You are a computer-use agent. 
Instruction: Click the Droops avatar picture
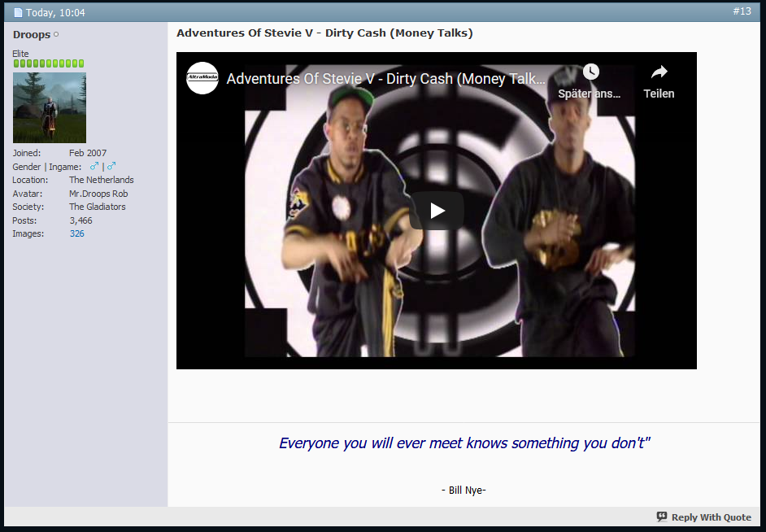coord(50,107)
